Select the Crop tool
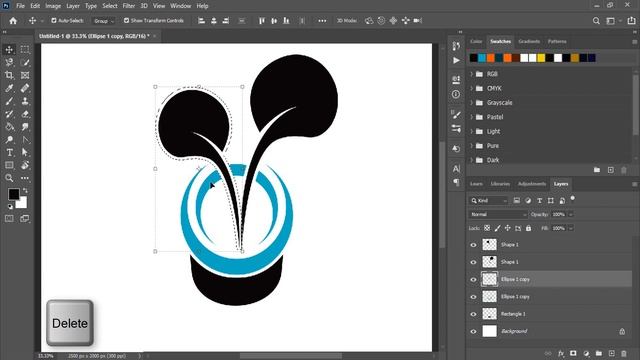The height and width of the screenshot is (360, 640). click(9, 75)
